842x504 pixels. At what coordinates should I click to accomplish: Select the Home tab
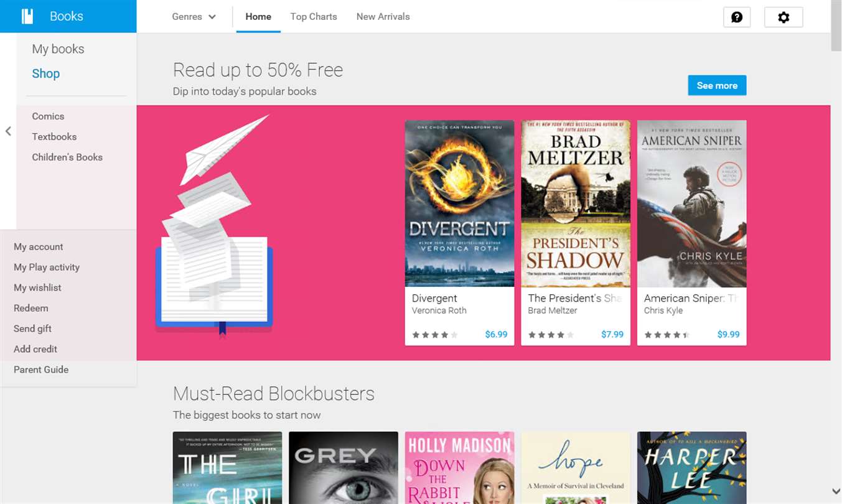(x=258, y=17)
